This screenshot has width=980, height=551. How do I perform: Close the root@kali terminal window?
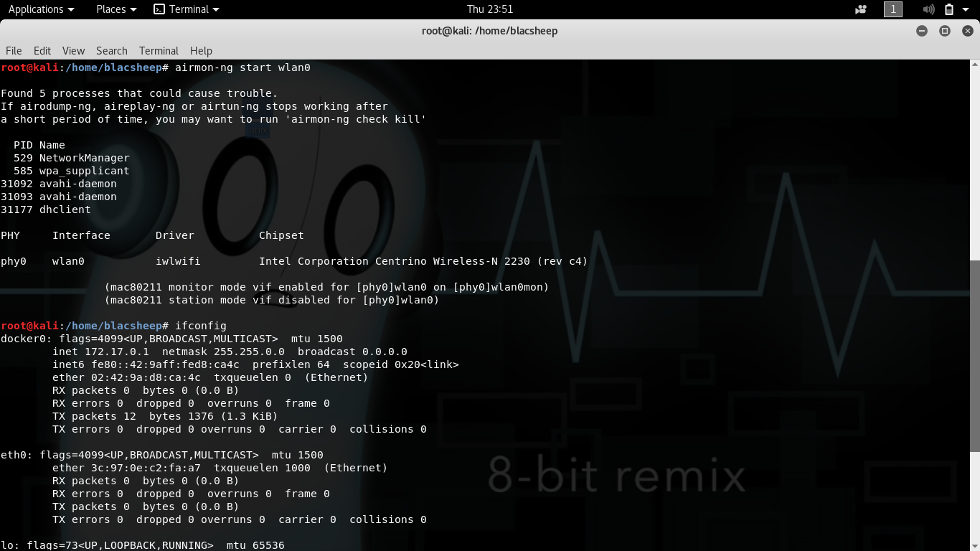point(967,31)
